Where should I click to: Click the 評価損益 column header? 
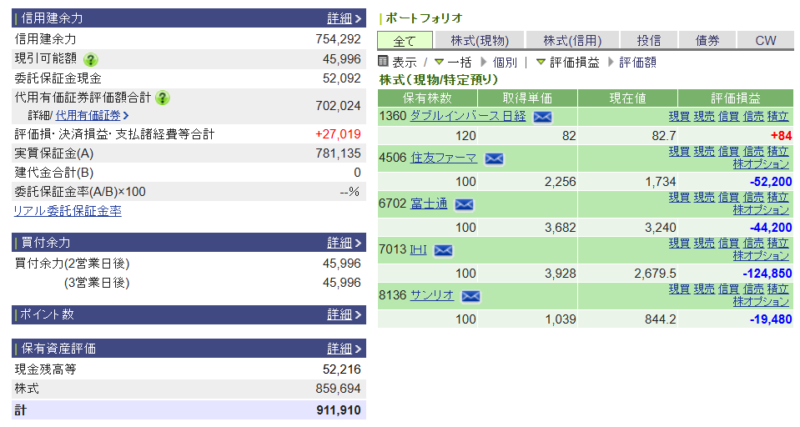pos(735,98)
